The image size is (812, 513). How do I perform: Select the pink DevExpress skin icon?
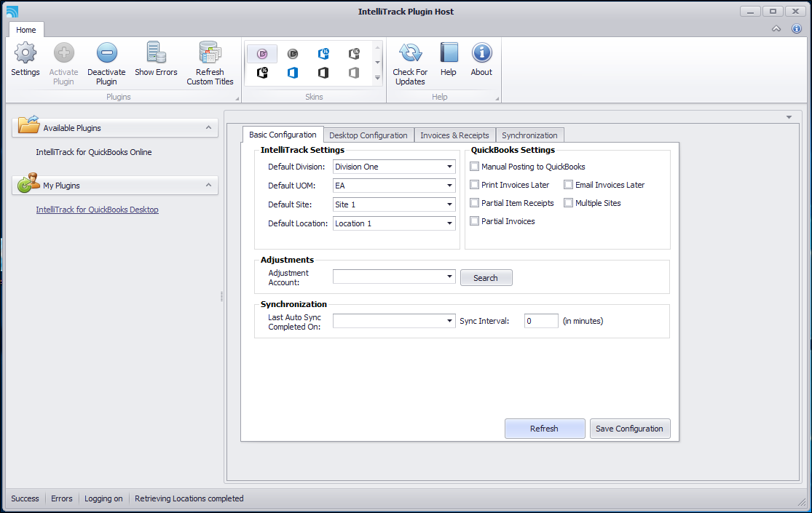pos(262,53)
